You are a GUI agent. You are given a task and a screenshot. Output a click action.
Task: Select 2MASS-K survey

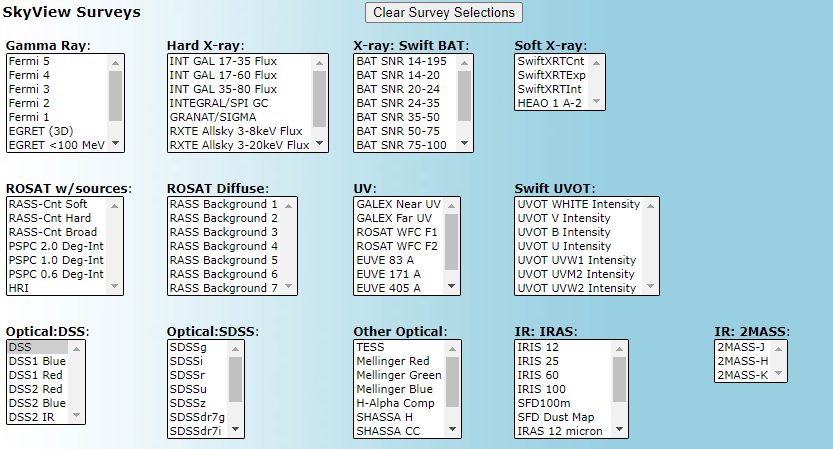[742, 375]
